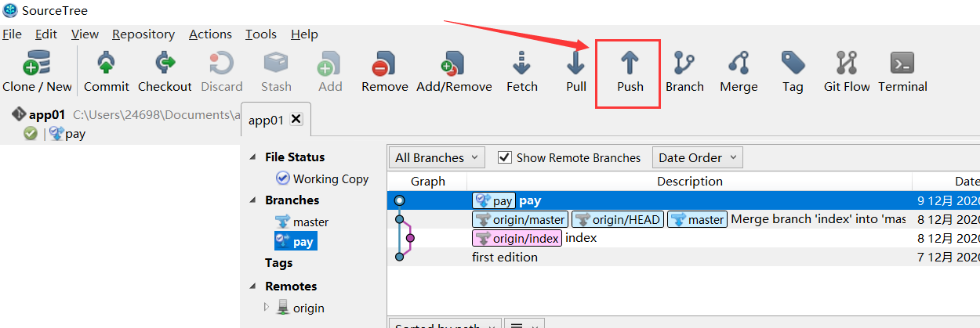Open the Edit menu

click(x=46, y=34)
